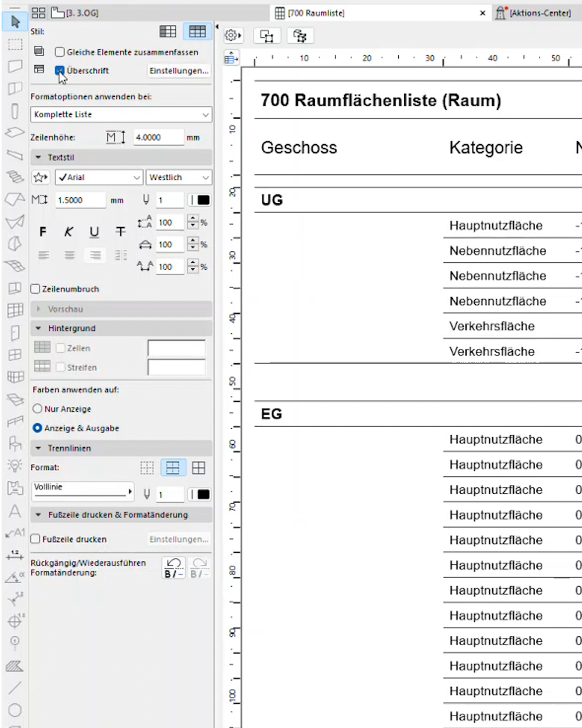Align text left
This screenshot has width=582, height=728.
pyautogui.click(x=44, y=255)
